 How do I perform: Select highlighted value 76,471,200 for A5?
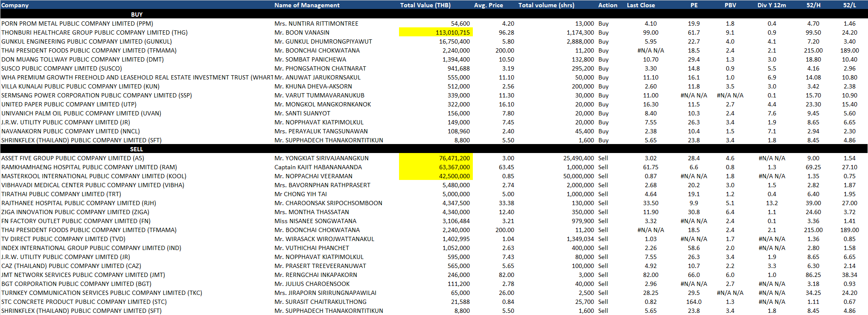point(436,158)
